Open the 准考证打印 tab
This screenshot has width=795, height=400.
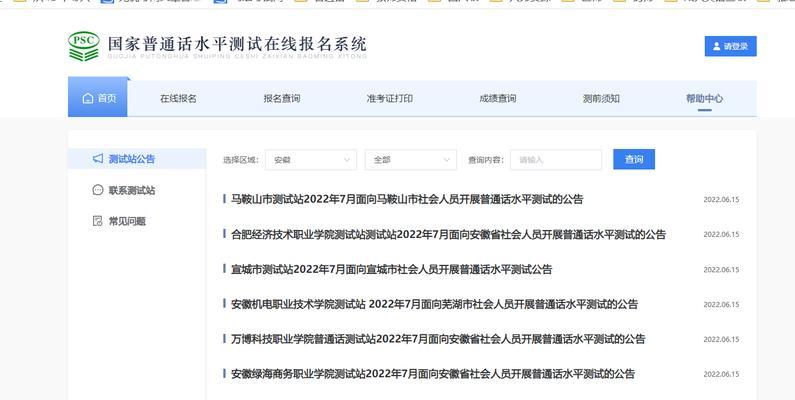[389, 98]
